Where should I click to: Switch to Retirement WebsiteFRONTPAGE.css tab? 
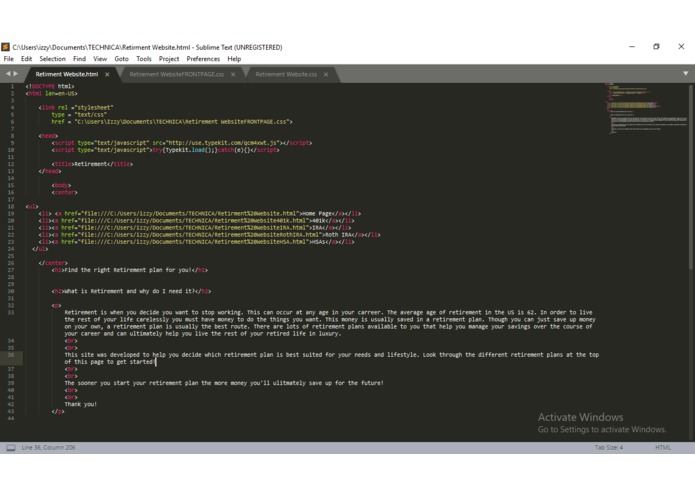coord(176,74)
